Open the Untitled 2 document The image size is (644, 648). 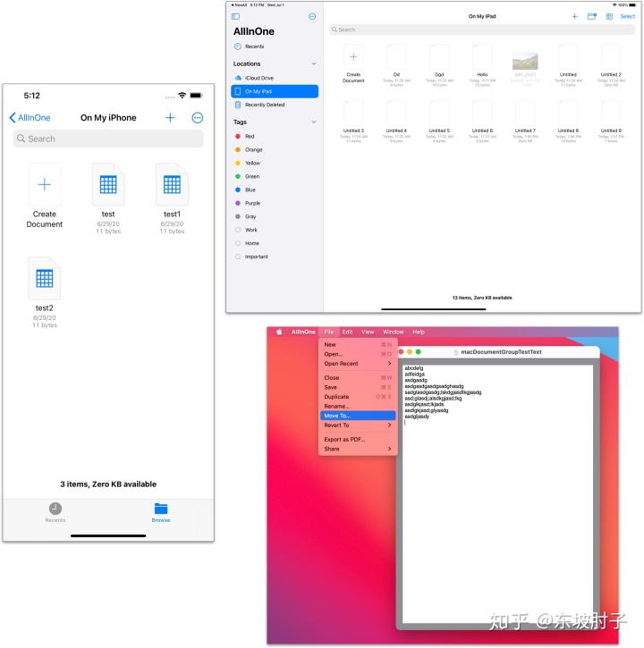tap(611, 65)
